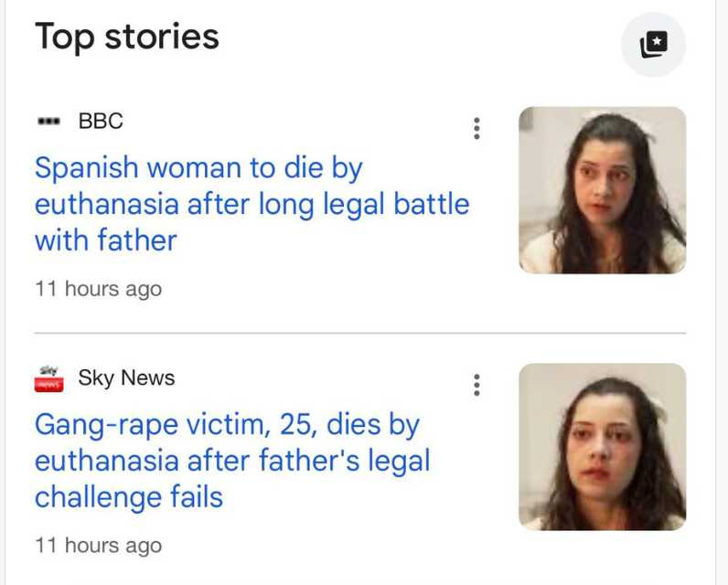This screenshot has width=728, height=585.
Task: Click 'euthanasia after father's legal' headline line
Action: click(x=232, y=462)
